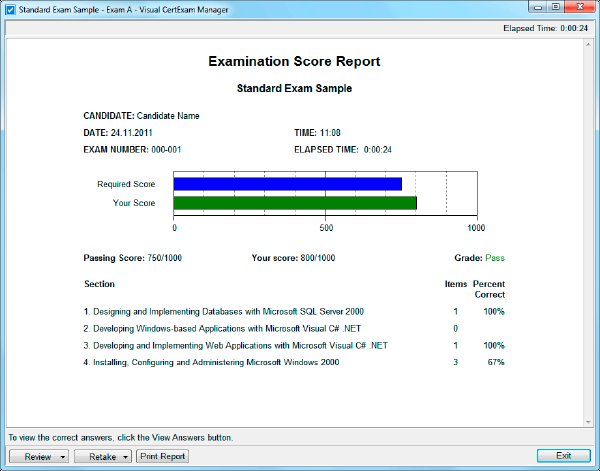
Task: Select section 2 Developing Windows-based Applications
Action: [222, 328]
